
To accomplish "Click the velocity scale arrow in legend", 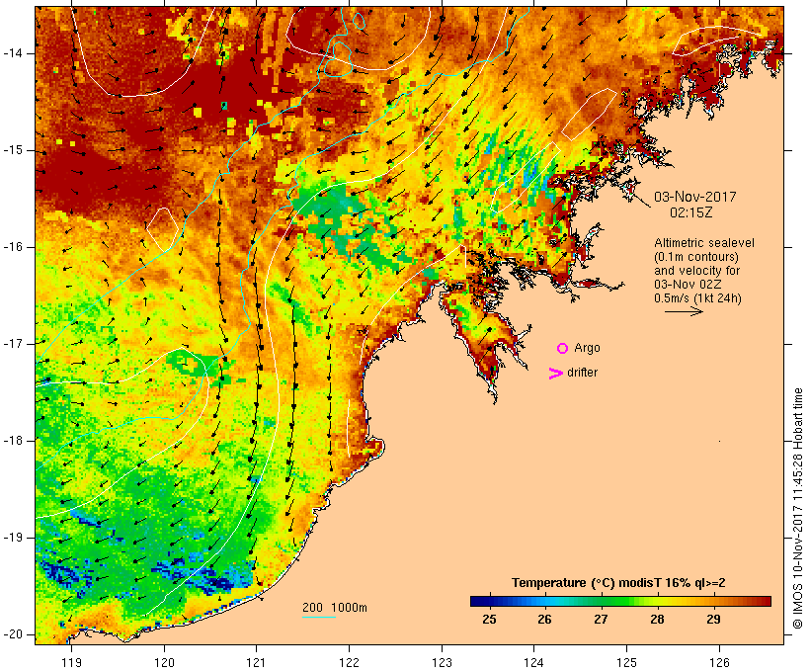I will tap(684, 311).
